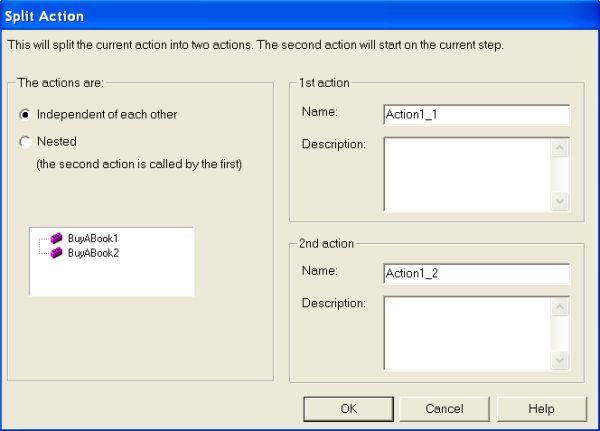Click the BuyABook2 action icon
Image resolution: width=600 pixels, height=431 pixels.
[x=57, y=253]
